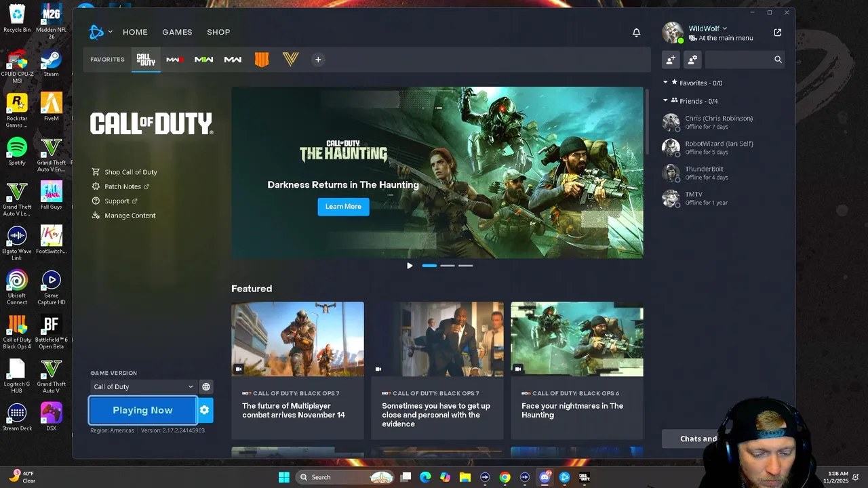
Task: Open the notifications bell
Action: (636, 32)
